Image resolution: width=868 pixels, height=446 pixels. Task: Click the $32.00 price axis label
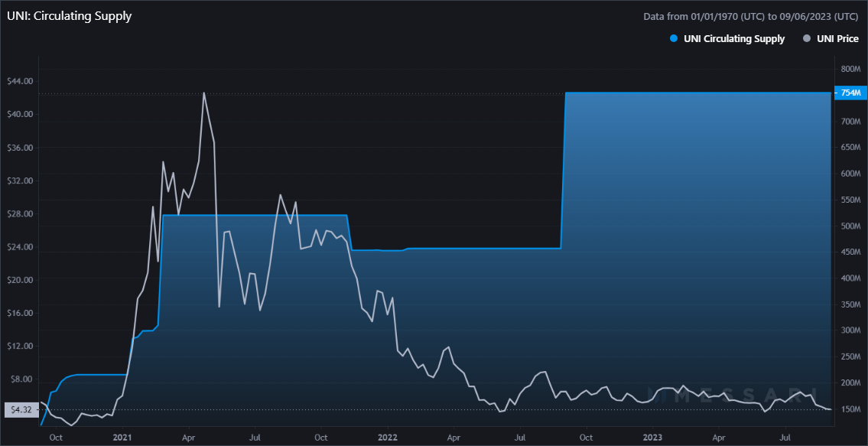tap(20, 181)
